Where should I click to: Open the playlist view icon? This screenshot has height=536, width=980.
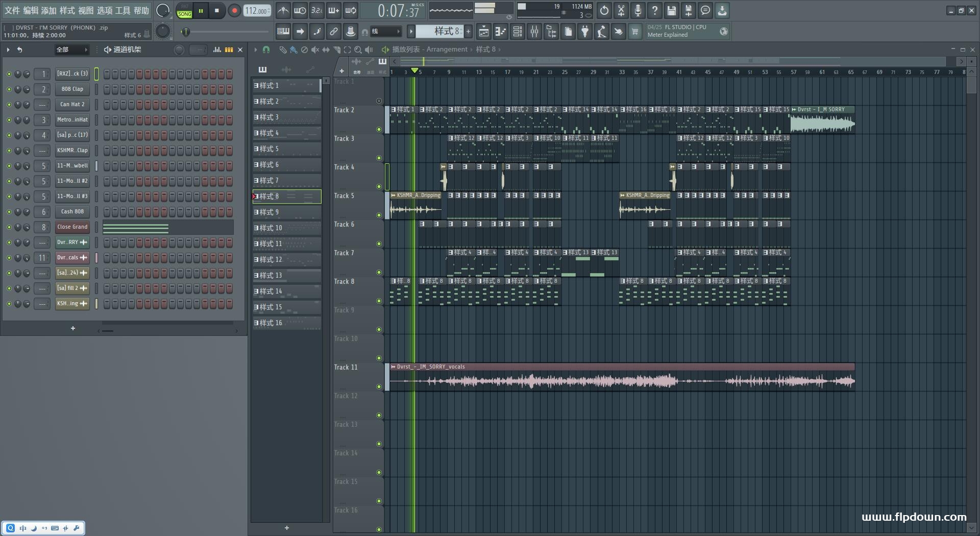[484, 32]
